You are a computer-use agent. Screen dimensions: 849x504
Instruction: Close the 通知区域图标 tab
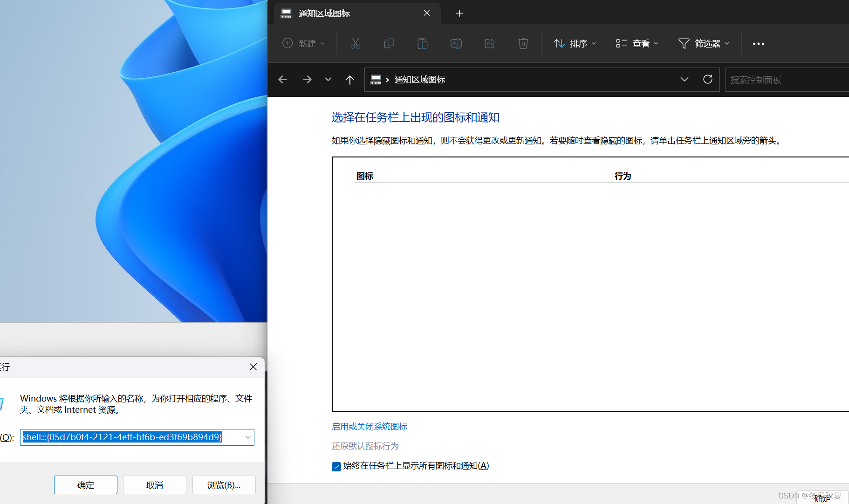pos(427,13)
